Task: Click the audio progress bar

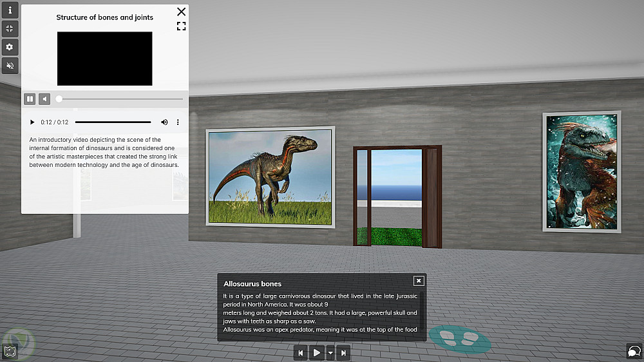Action: [113, 122]
